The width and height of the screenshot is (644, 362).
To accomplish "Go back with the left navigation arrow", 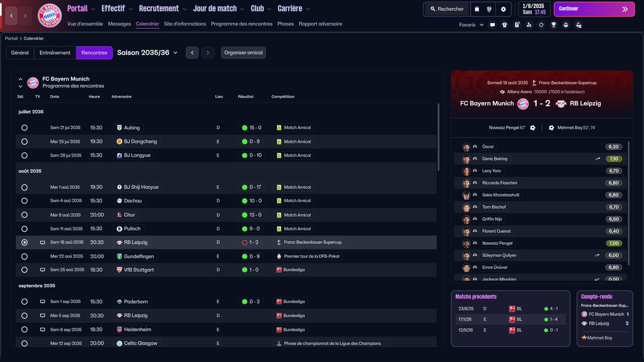I will pos(12,16).
